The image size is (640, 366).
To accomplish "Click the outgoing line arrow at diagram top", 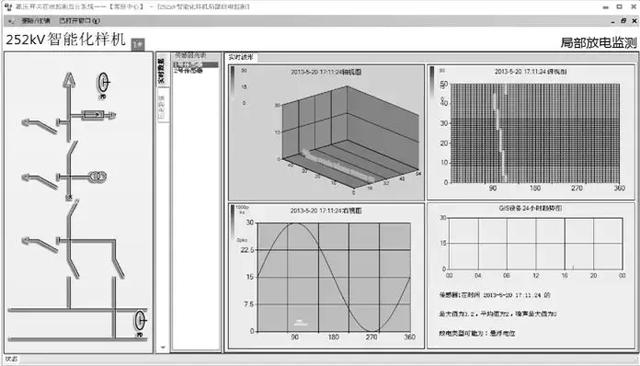I will pyautogui.click(x=69, y=80).
